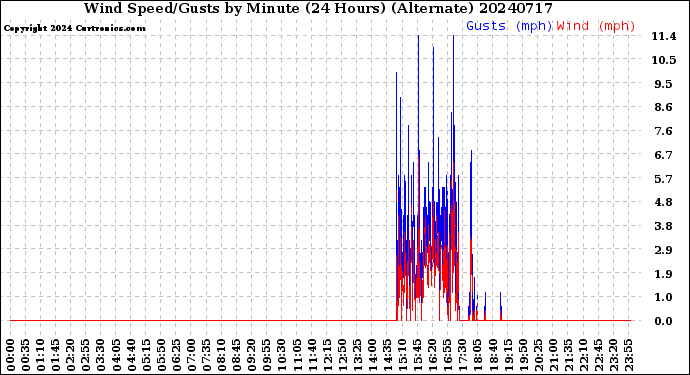Screen dimensions: 690x375
Task: Click the 09:55 time axis label
Action: (x=267, y=355)
